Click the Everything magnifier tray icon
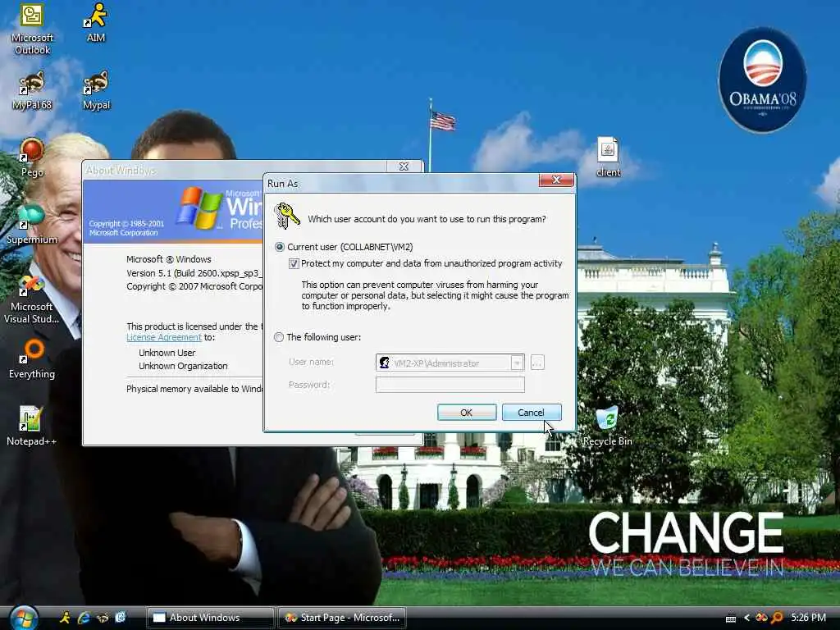840x630 pixels. coord(778,618)
